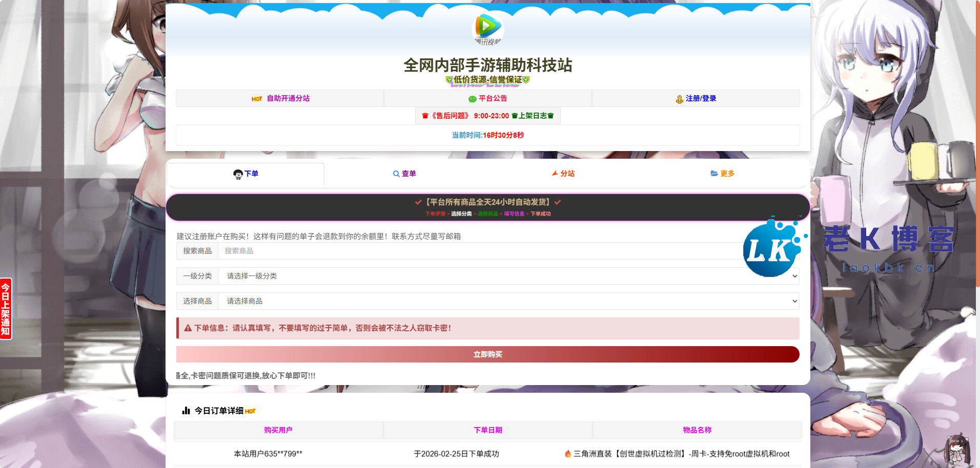Viewport: 980px width, 468px height.
Task: Open the 注册/登录 link
Action: tap(701, 98)
